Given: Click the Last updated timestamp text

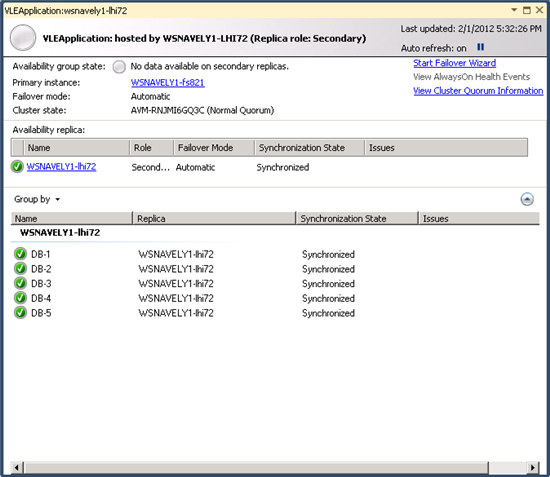Looking at the screenshot, I should (x=471, y=29).
